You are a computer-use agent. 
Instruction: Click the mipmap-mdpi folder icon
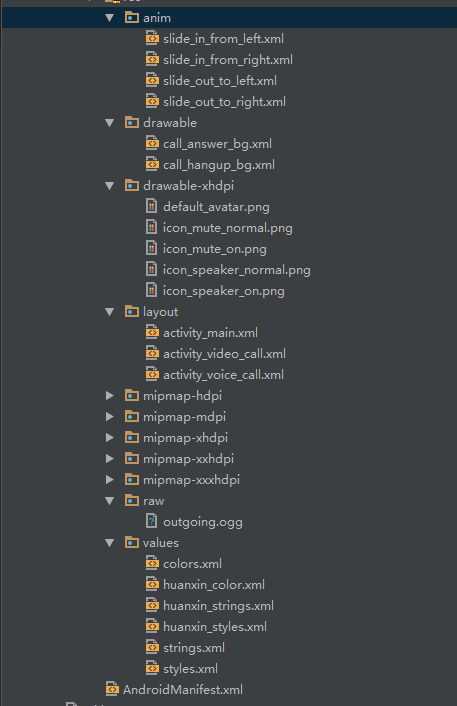(131, 416)
